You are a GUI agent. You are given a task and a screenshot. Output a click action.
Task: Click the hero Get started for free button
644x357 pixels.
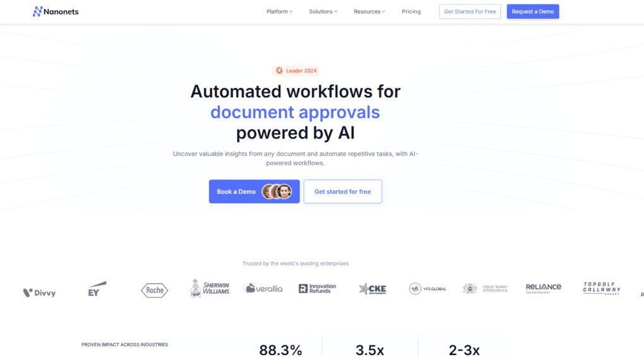pos(343,191)
